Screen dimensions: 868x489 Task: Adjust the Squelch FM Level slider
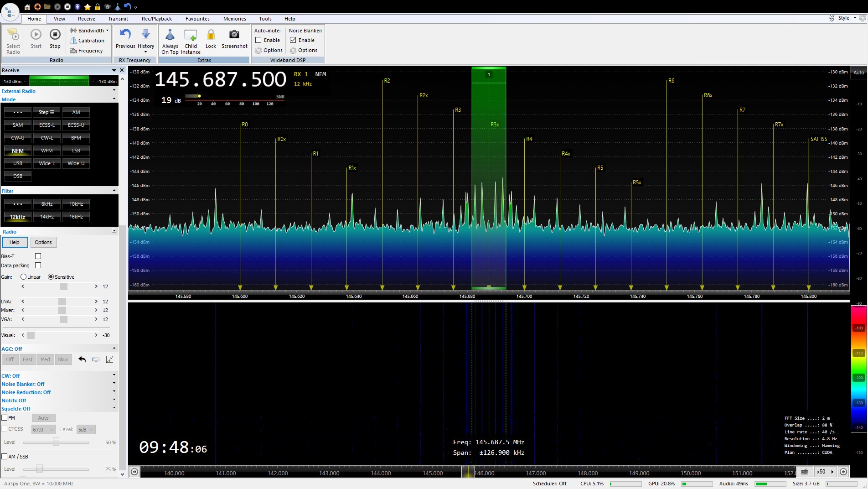[x=56, y=442]
